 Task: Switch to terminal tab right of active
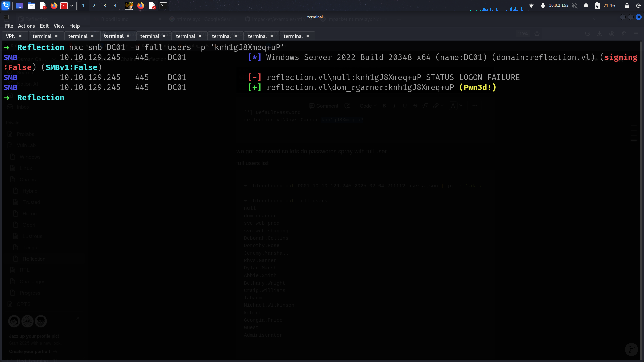pos(150,36)
